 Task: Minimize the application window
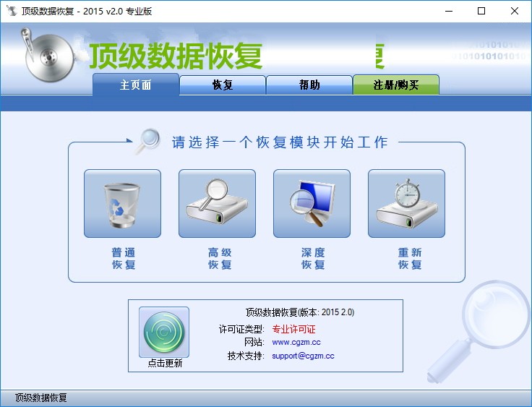[x=449, y=11]
